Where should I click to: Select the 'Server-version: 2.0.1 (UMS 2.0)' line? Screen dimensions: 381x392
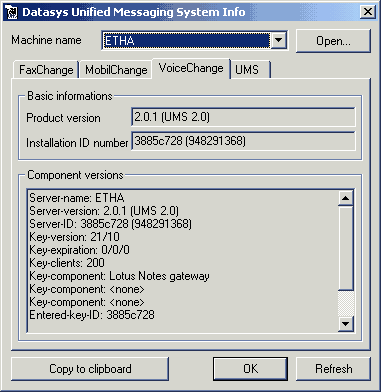tap(104, 211)
